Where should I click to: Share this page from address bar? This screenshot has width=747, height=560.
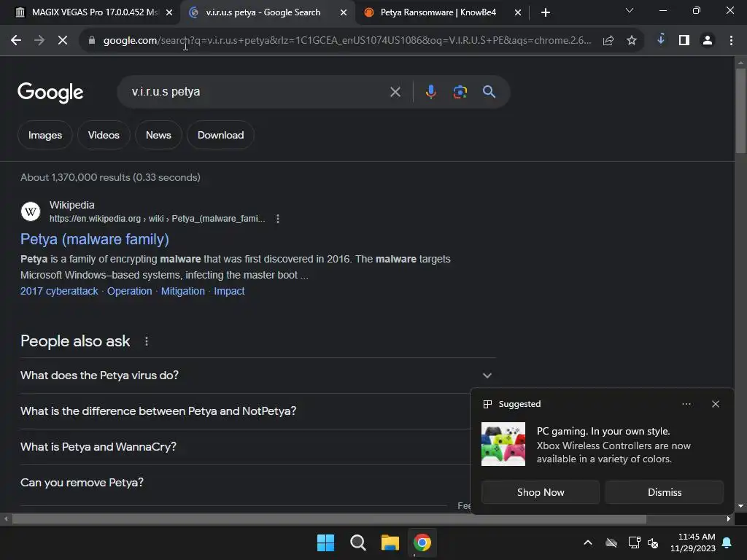click(x=608, y=41)
